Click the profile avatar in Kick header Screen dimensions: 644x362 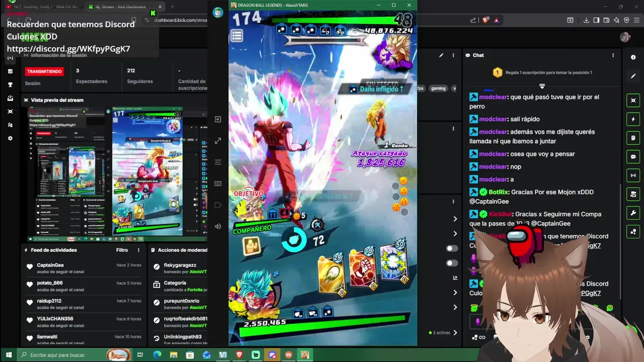[x=625, y=37]
